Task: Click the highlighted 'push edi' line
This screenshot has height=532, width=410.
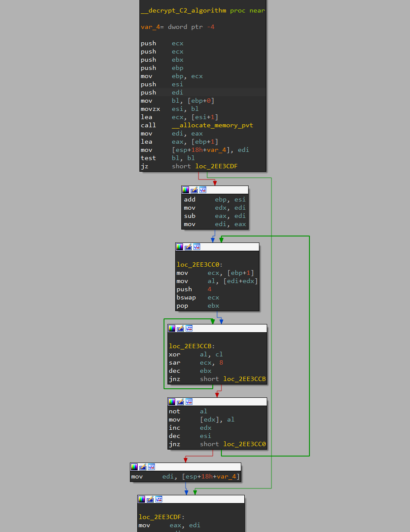Action: pyautogui.click(x=162, y=92)
